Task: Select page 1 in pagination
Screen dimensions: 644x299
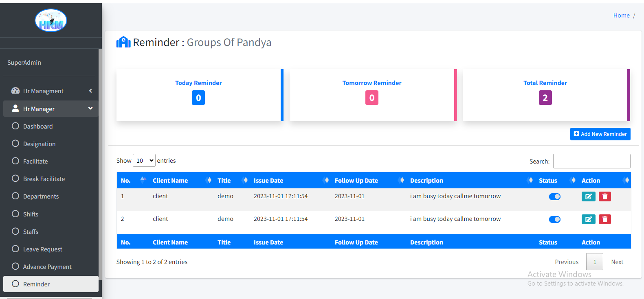Action: (595, 262)
